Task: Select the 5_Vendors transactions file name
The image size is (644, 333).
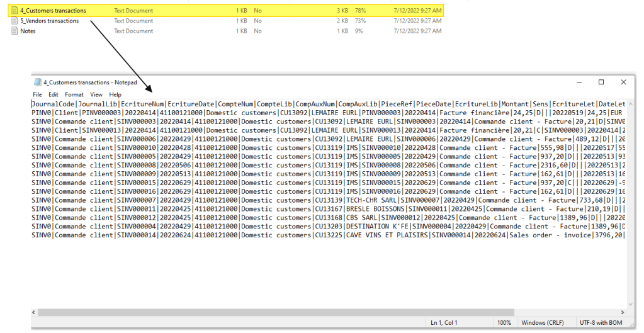Action: [50, 21]
